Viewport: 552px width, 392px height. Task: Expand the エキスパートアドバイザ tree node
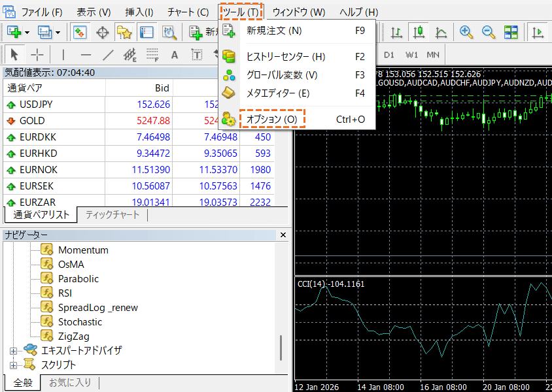(x=13, y=351)
